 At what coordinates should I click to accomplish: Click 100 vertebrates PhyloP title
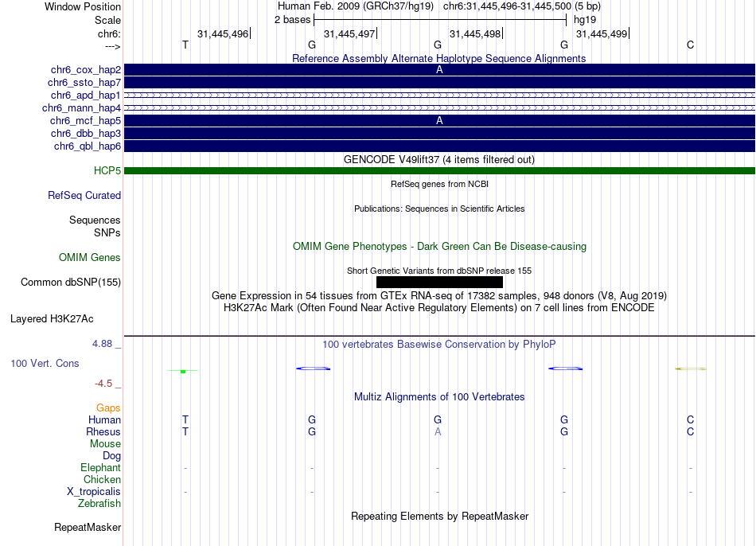point(439,345)
